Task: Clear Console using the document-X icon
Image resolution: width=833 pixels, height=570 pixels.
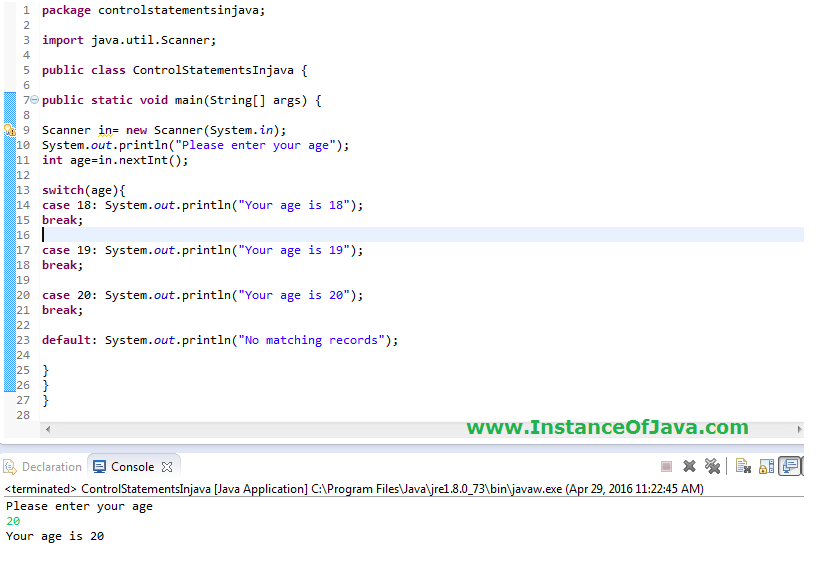Action: pos(743,466)
